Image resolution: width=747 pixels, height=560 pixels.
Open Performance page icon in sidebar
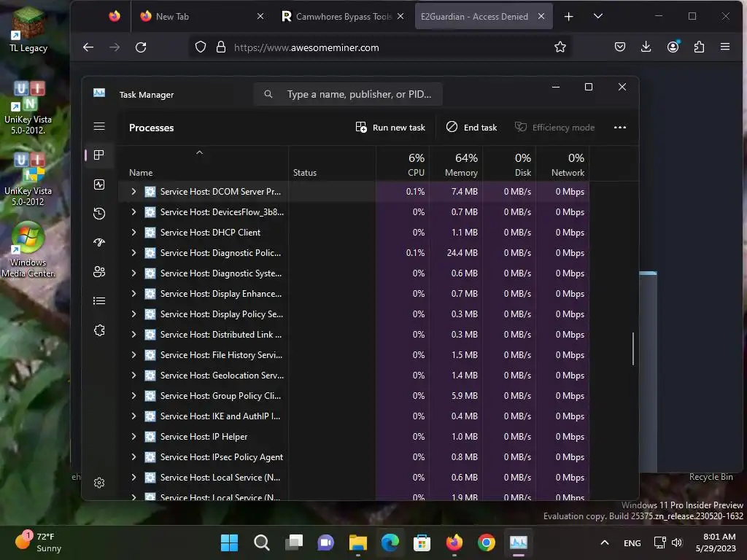click(99, 184)
